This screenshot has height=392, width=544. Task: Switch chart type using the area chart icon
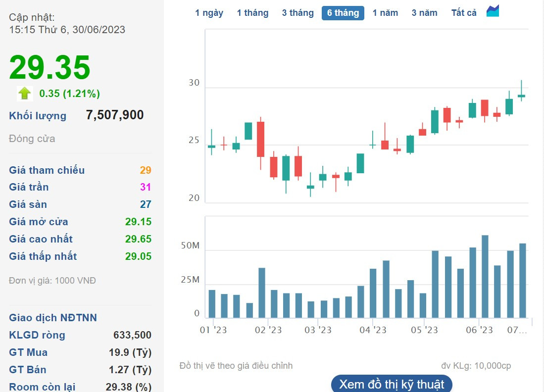pos(493,11)
